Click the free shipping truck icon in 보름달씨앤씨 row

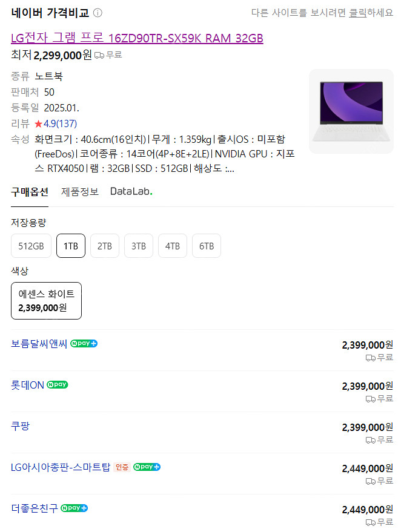(371, 358)
